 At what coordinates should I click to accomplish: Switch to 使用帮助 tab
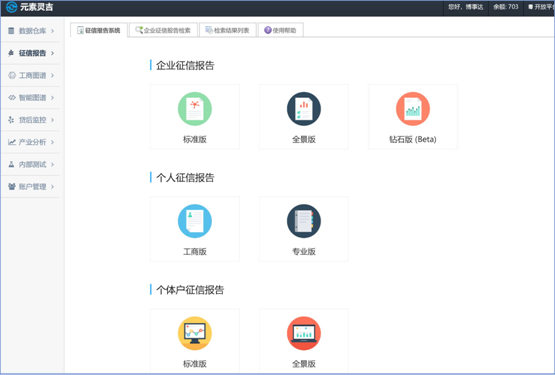click(281, 30)
